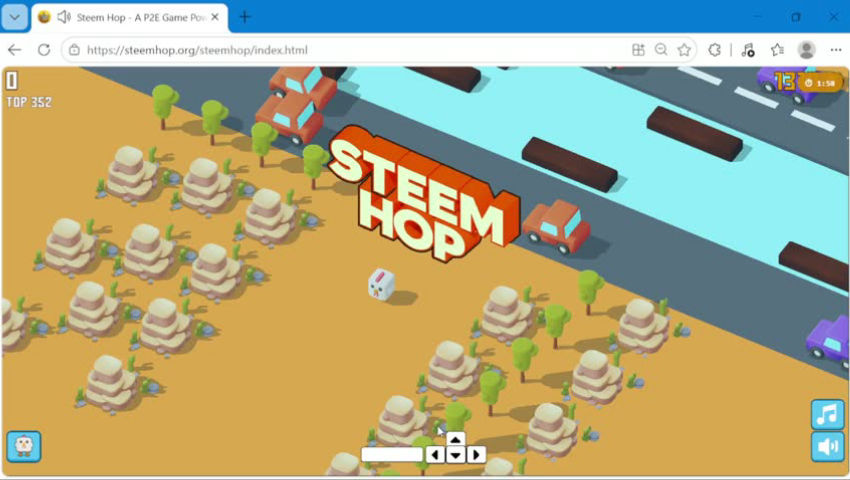Toggle game music with note button
Image resolution: width=850 pixels, height=480 pixels.
827,415
